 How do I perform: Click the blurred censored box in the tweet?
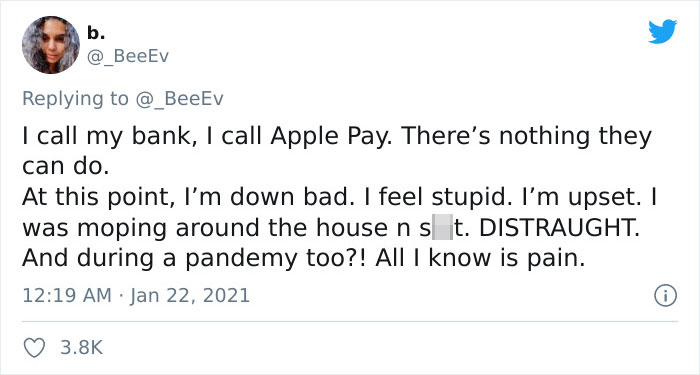click(x=442, y=227)
